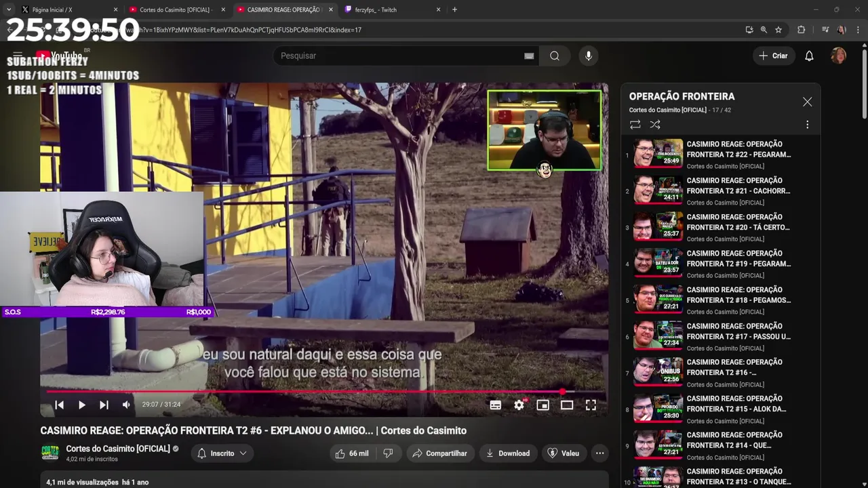This screenshot has height=488, width=868.
Task: Select playlist video T2 #20 - TÁ CERTO
Action: click(x=721, y=228)
